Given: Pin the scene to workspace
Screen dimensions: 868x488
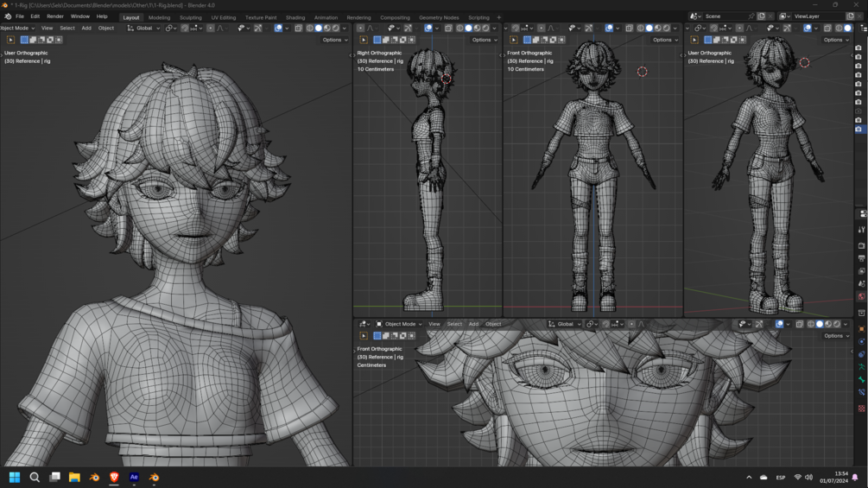Looking at the screenshot, I should point(751,16).
